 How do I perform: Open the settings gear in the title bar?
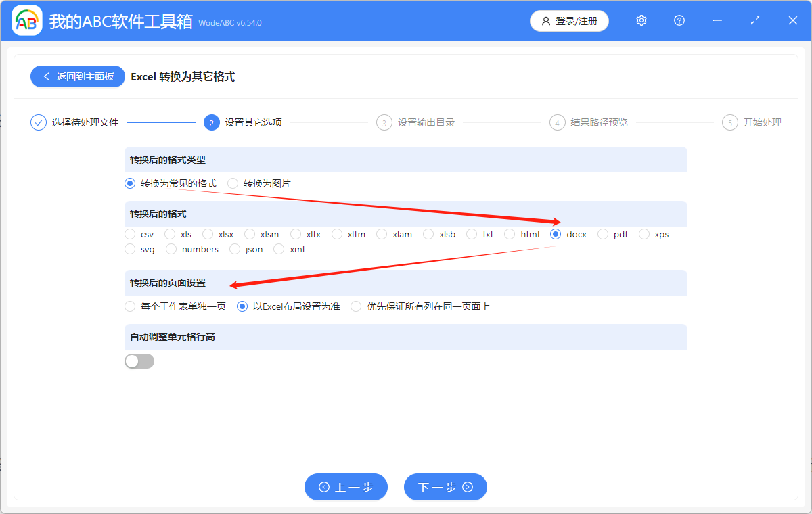[x=641, y=20]
